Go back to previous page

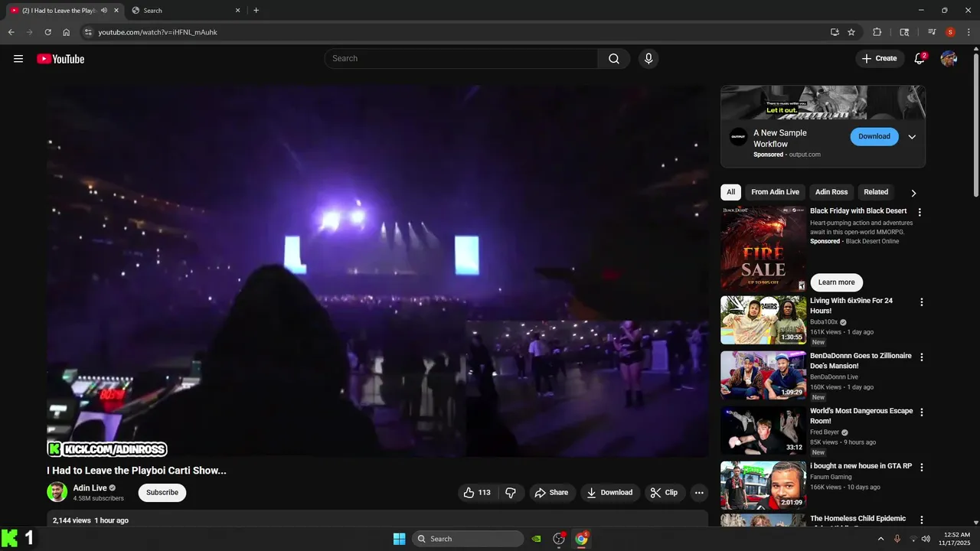11,32
